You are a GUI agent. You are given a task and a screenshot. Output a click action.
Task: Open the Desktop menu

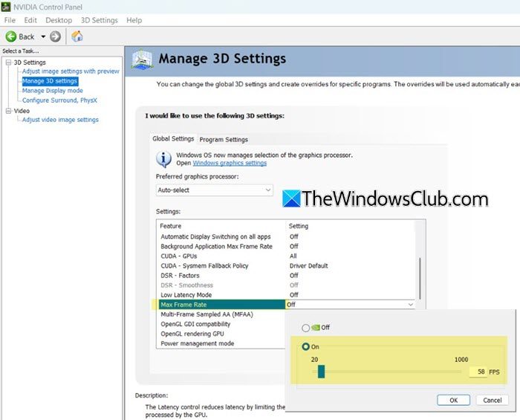point(59,20)
